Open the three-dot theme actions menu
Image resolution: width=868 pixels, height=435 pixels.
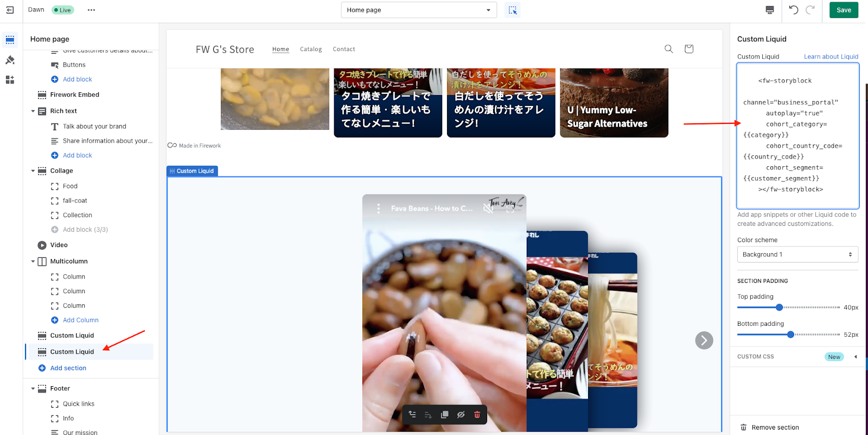coord(91,10)
